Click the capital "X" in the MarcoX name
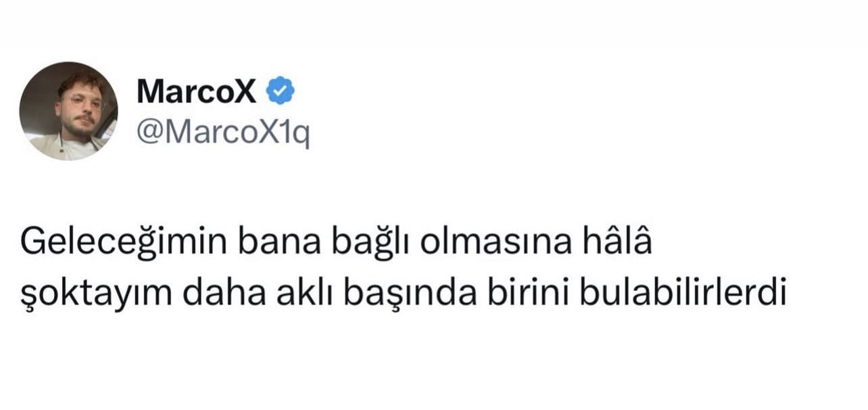868x410 pixels. pyautogui.click(x=245, y=92)
